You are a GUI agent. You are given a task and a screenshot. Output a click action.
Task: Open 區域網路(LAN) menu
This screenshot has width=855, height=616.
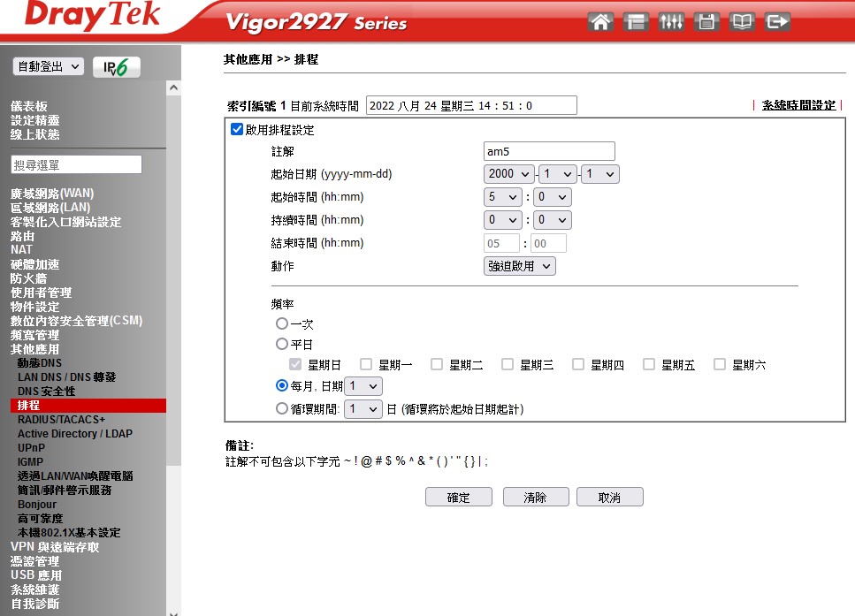(50, 208)
